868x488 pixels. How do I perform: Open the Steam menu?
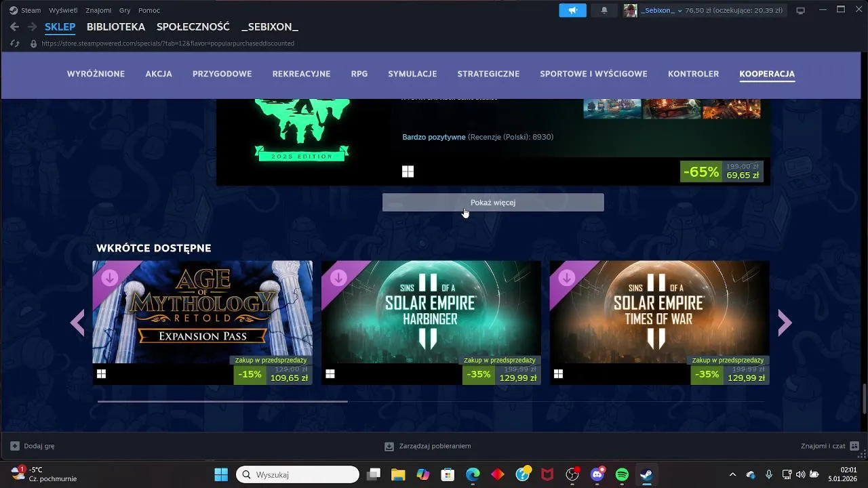click(x=31, y=10)
